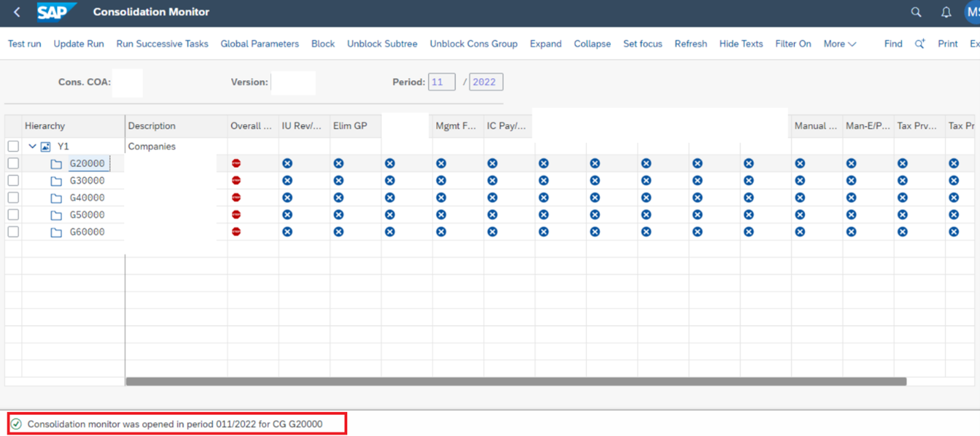This screenshot has width=980, height=436.
Task: Select the checkbox next to G50000
Action: tap(13, 215)
